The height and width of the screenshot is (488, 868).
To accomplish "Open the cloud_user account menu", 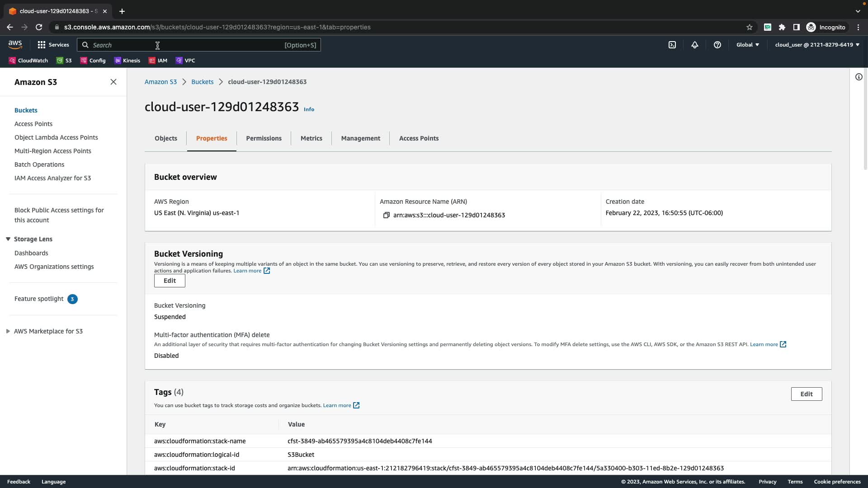I will click(817, 45).
